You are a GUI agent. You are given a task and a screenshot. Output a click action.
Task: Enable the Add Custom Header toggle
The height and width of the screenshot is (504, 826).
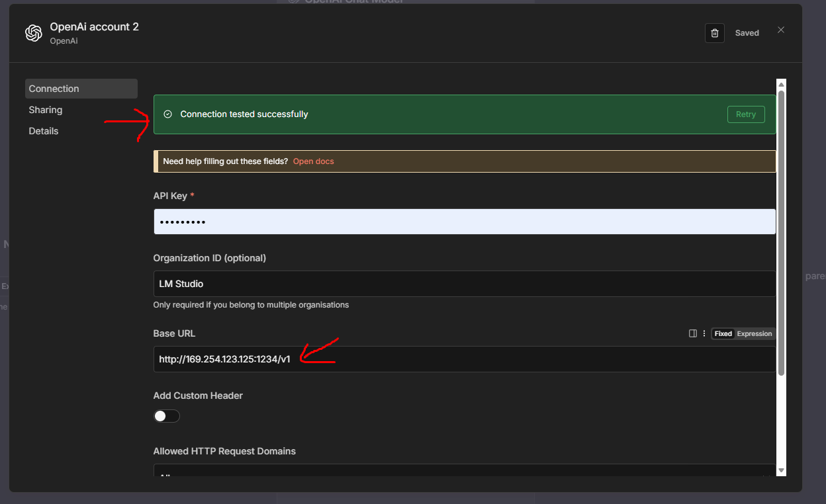(x=166, y=416)
